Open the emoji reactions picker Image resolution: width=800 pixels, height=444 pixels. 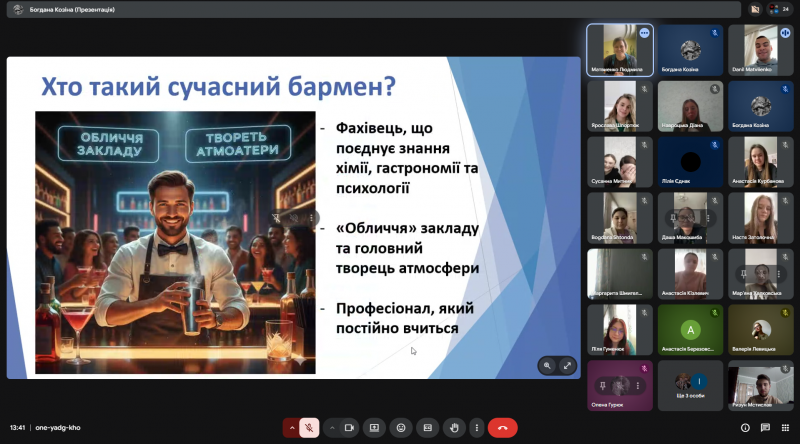point(401,427)
